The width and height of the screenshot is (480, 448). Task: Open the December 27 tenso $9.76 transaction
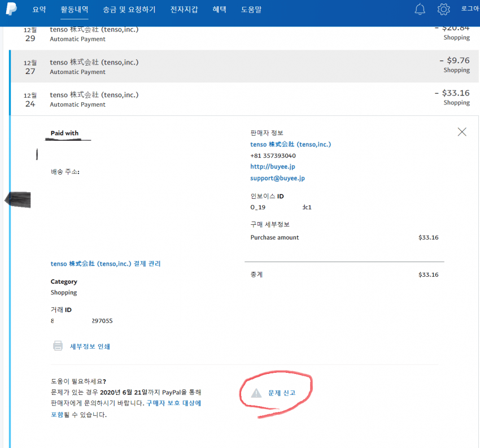coord(244,66)
